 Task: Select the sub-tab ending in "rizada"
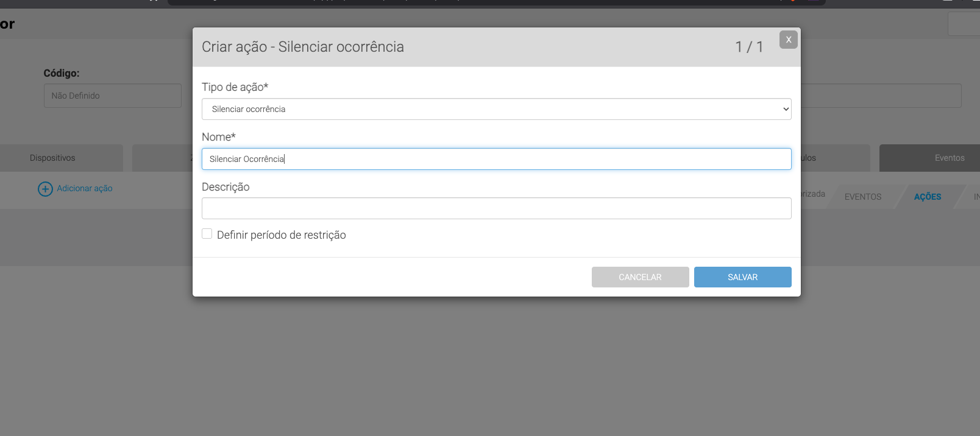point(814,194)
